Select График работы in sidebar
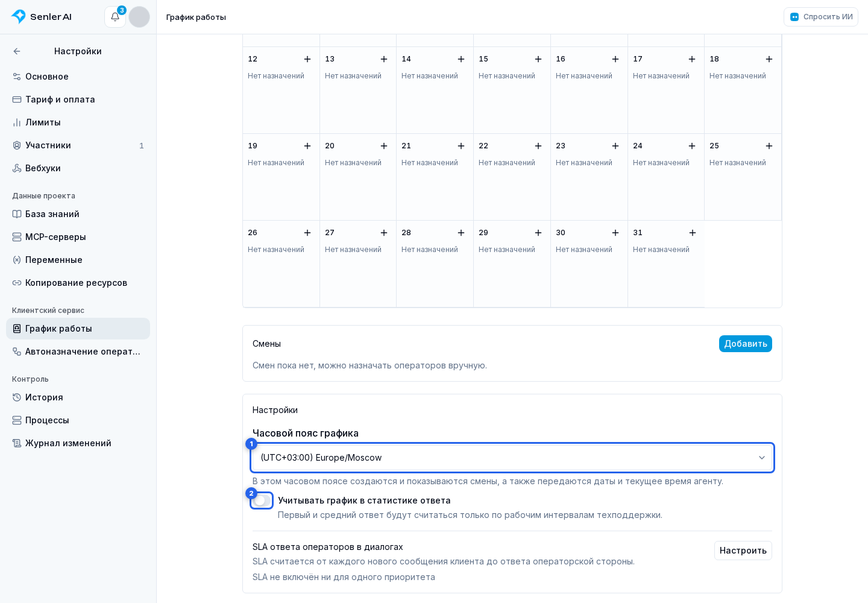Viewport: 868px width, 603px height. (78, 329)
